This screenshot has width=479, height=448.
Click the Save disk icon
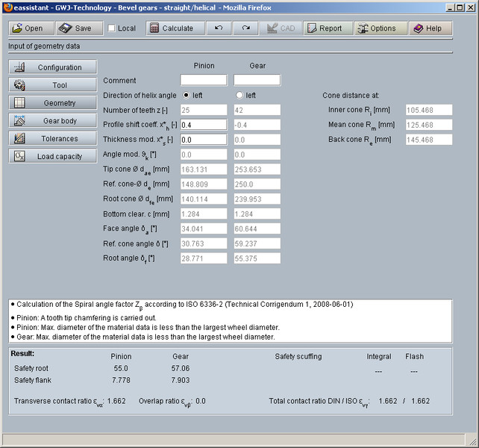[x=66, y=28]
